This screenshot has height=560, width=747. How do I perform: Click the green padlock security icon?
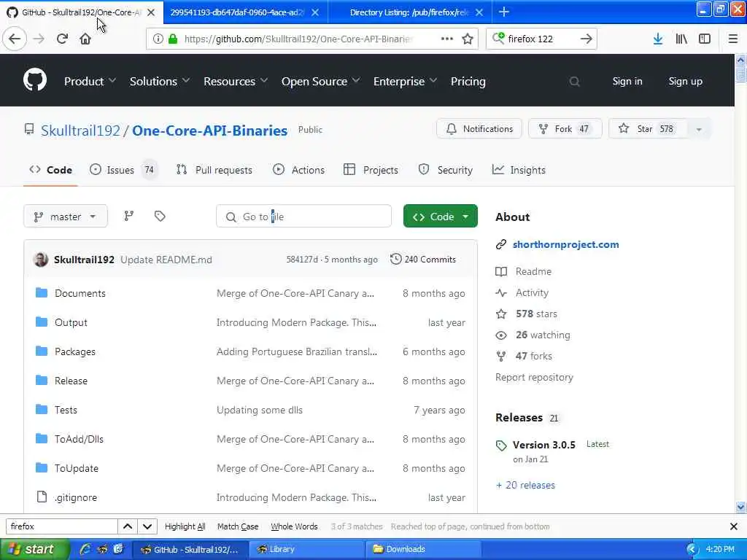173,39
